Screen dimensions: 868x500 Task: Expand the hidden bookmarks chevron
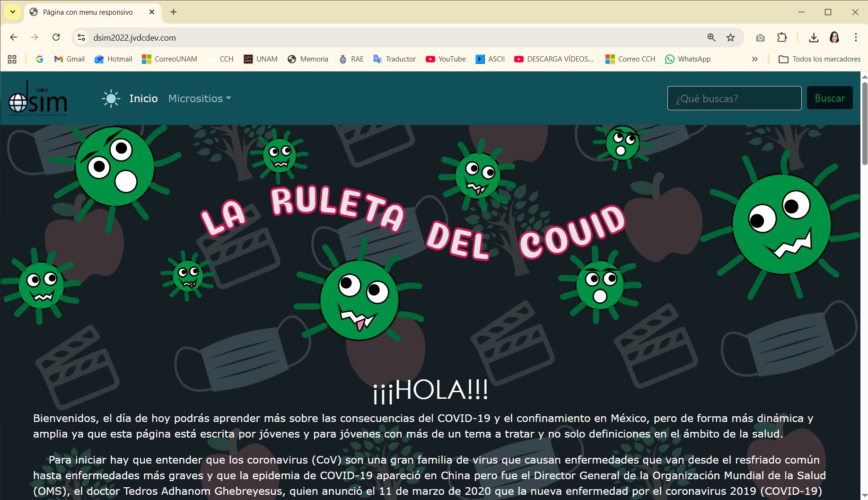tap(754, 59)
